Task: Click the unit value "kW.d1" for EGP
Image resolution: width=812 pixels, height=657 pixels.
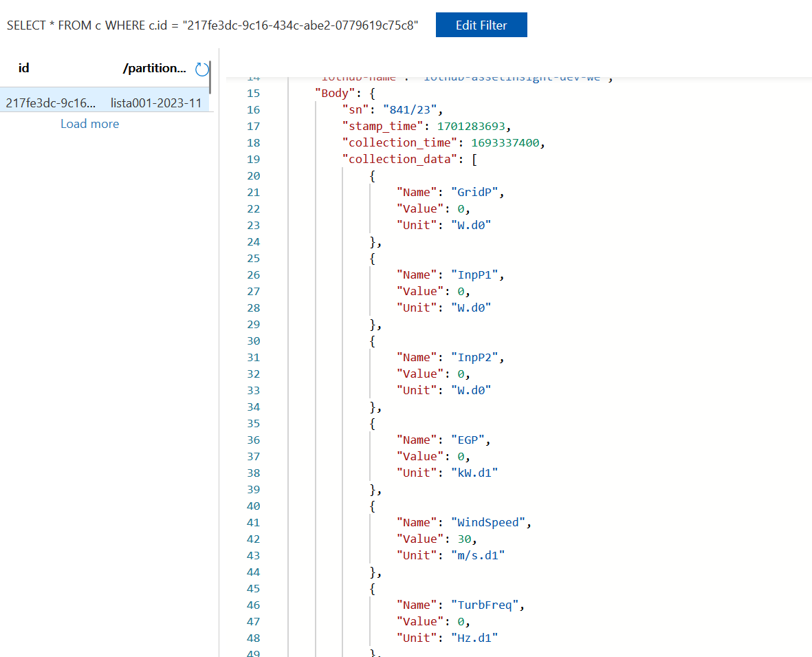Action: [474, 473]
